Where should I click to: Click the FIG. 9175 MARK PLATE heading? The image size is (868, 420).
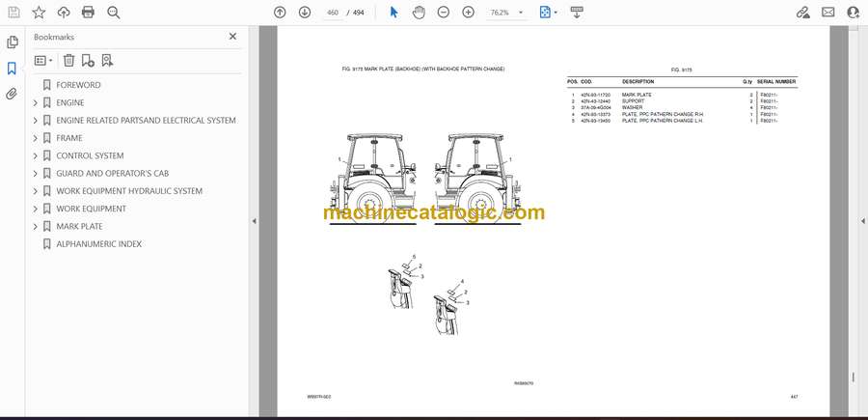click(x=423, y=70)
